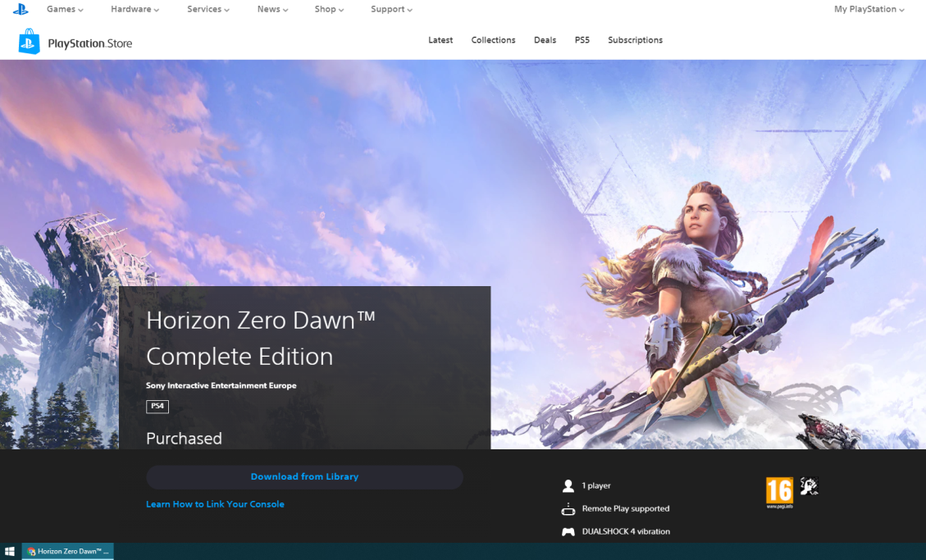
Task: Expand the Hardware dropdown menu
Action: 135,9
